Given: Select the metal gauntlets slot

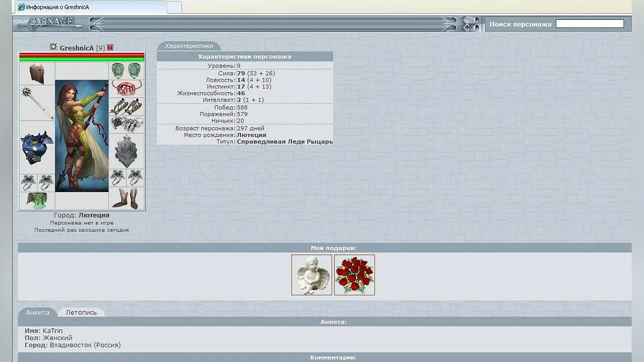Looking at the screenshot, I should tap(127, 124).
